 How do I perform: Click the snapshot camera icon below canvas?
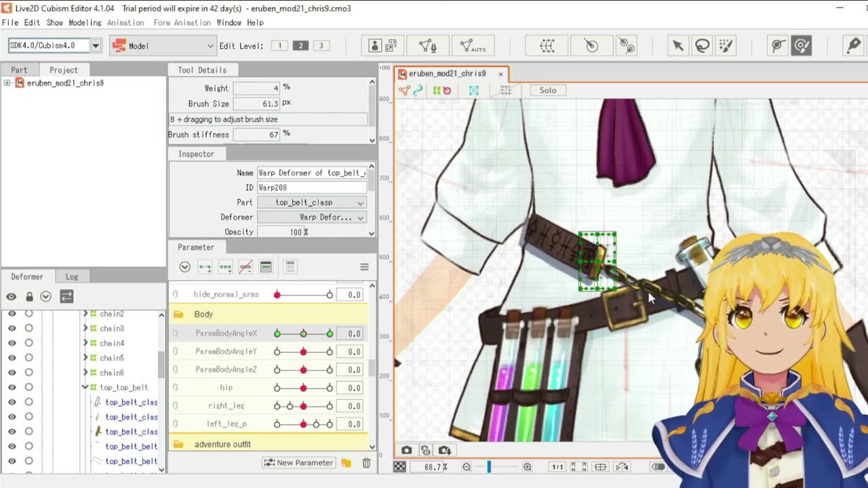[406, 450]
